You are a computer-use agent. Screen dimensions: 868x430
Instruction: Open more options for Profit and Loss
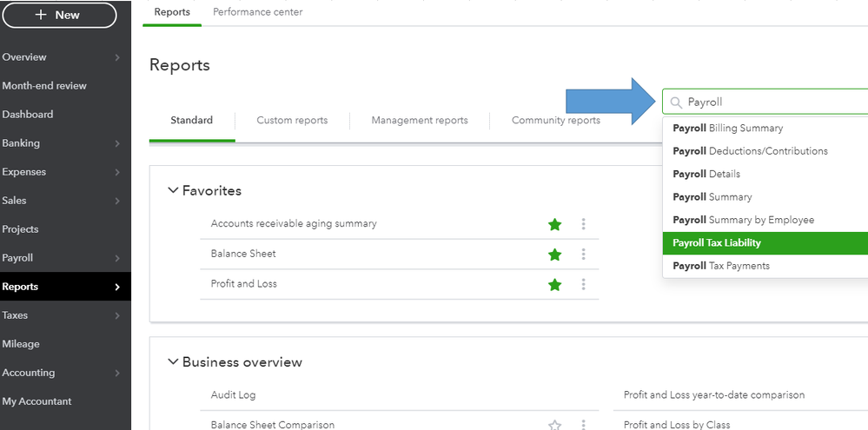(583, 284)
